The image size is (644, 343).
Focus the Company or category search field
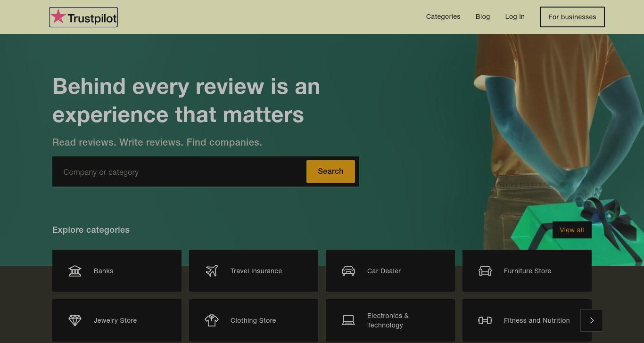[179, 172]
